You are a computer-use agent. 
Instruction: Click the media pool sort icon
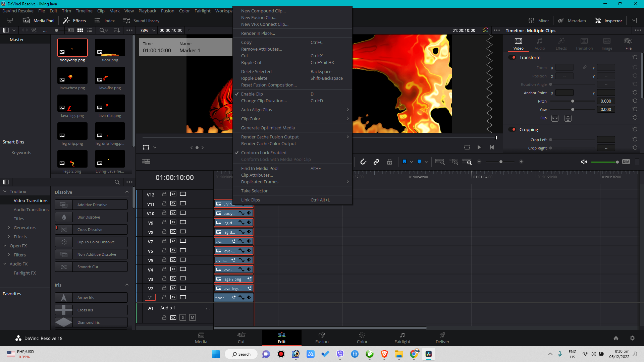click(117, 30)
